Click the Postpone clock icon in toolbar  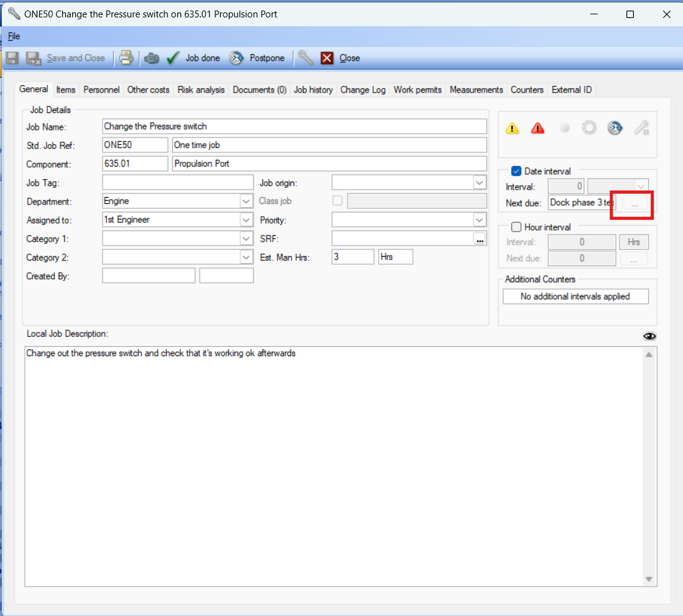pos(236,58)
